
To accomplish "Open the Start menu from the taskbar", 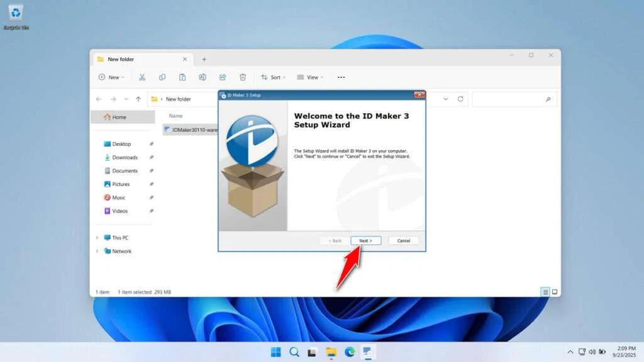I will click(275, 352).
